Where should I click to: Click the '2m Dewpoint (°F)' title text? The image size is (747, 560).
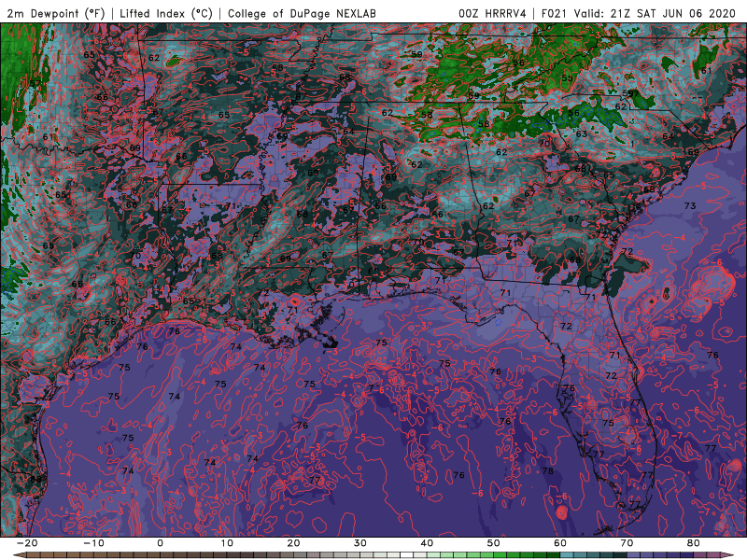(56, 14)
